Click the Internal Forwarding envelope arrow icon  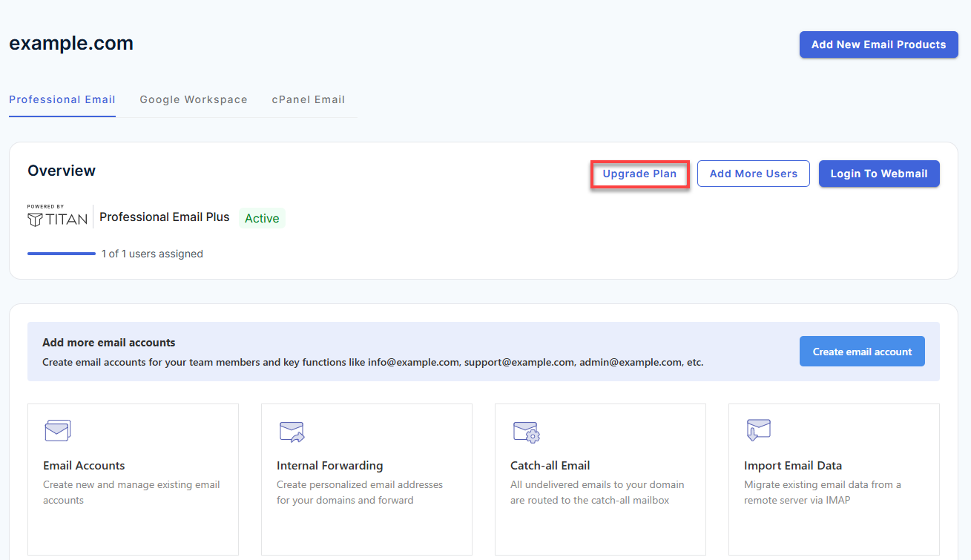coord(292,432)
